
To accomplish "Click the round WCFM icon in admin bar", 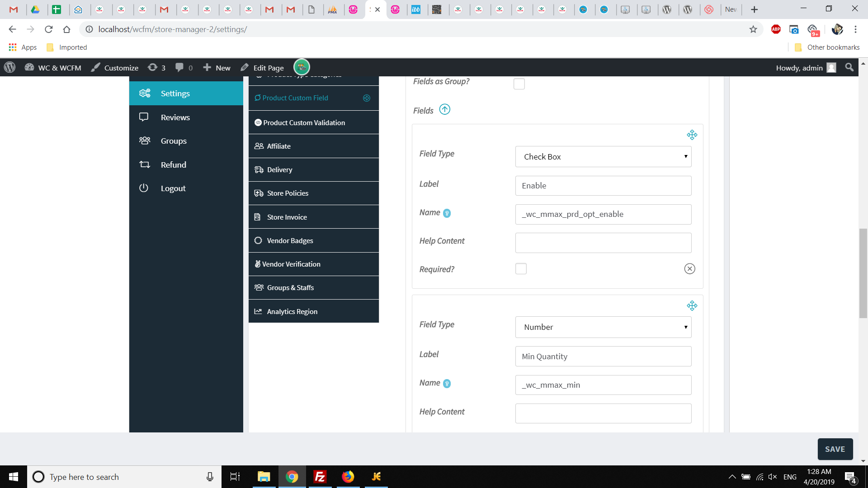I will 302,67.
